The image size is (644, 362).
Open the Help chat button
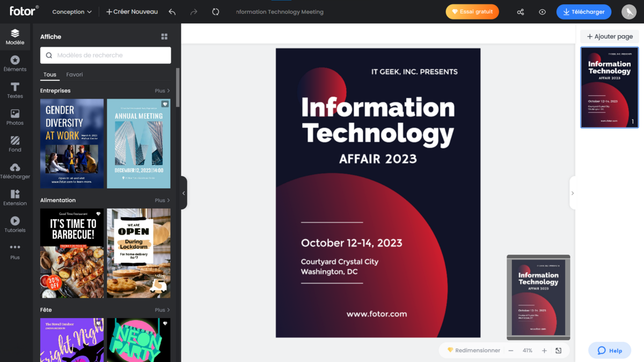pyautogui.click(x=610, y=350)
